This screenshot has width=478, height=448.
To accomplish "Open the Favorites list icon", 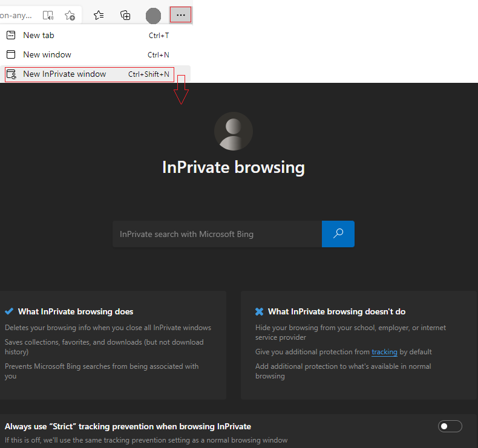I will (99, 15).
